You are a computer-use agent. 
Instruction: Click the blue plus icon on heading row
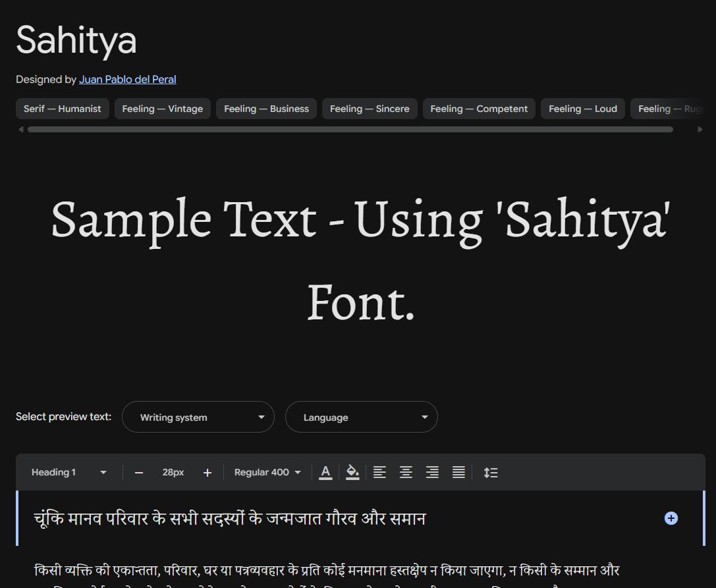(671, 518)
